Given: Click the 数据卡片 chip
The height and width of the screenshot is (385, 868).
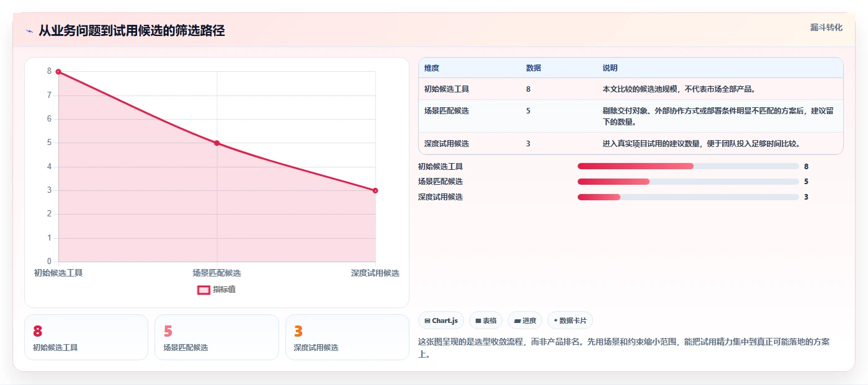Looking at the screenshot, I should [x=570, y=321].
